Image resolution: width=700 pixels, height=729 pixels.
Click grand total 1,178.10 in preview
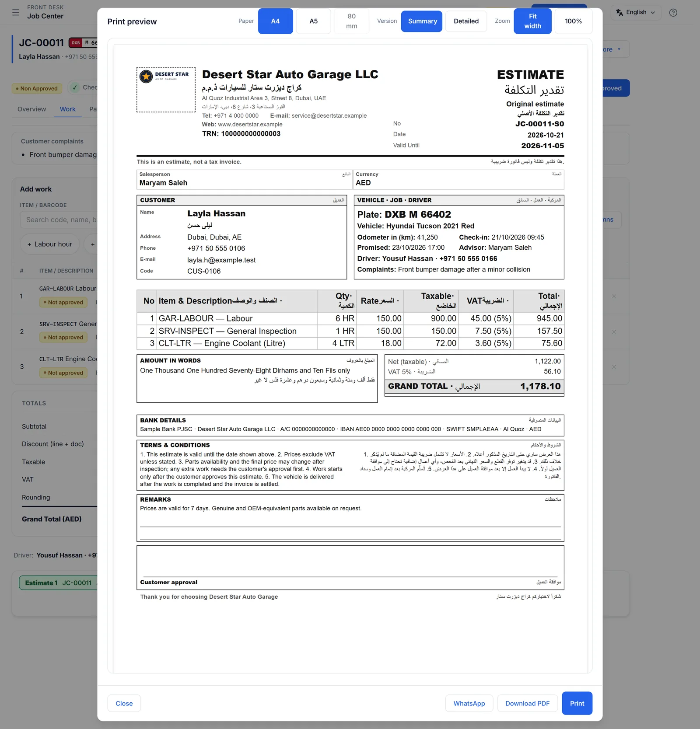coord(540,386)
